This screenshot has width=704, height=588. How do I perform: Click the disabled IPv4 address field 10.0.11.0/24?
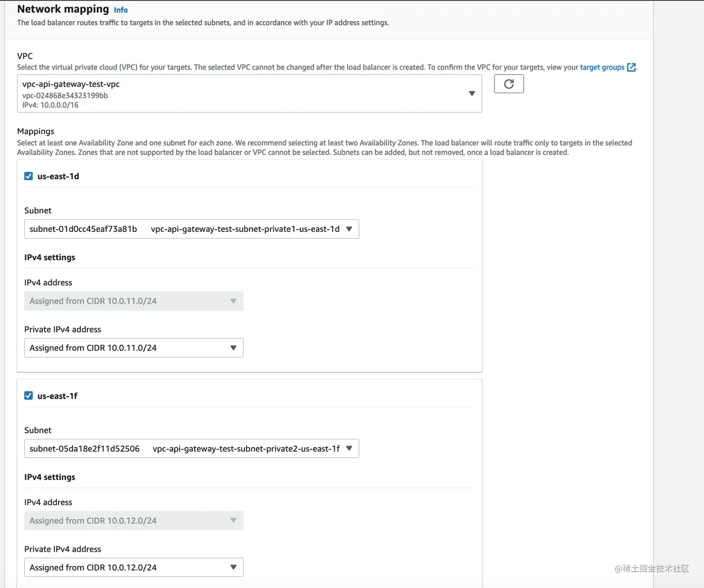click(134, 301)
